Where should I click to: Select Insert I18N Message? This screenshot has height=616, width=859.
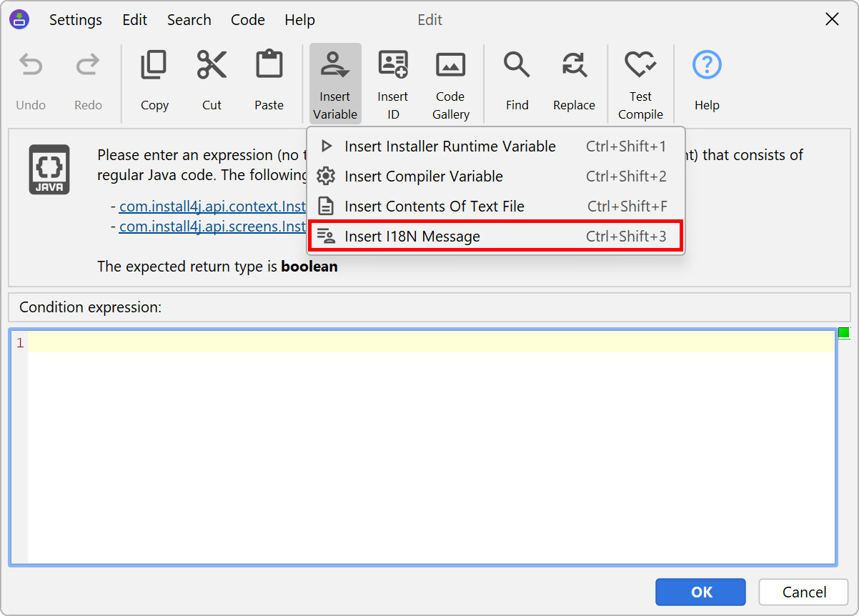click(412, 237)
